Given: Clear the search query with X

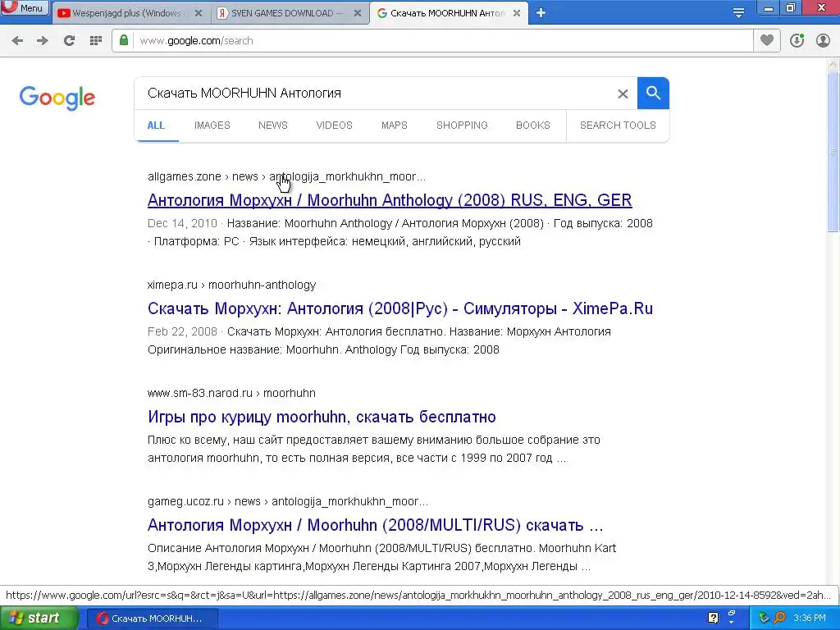Looking at the screenshot, I should coord(623,94).
